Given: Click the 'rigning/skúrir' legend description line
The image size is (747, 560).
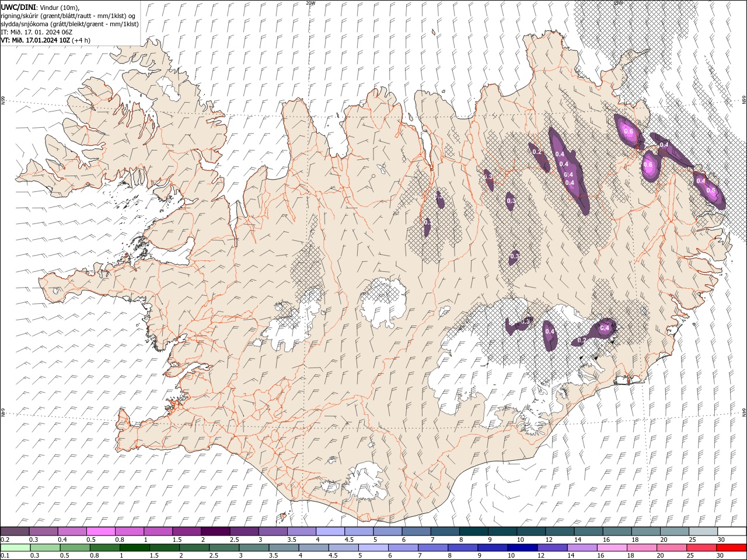Looking at the screenshot, I should (x=69, y=16).
